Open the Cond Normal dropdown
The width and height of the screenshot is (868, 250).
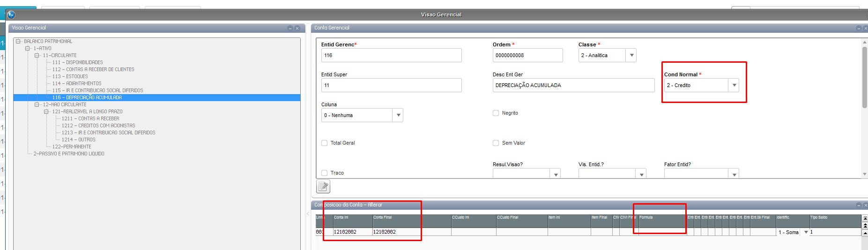click(x=734, y=85)
